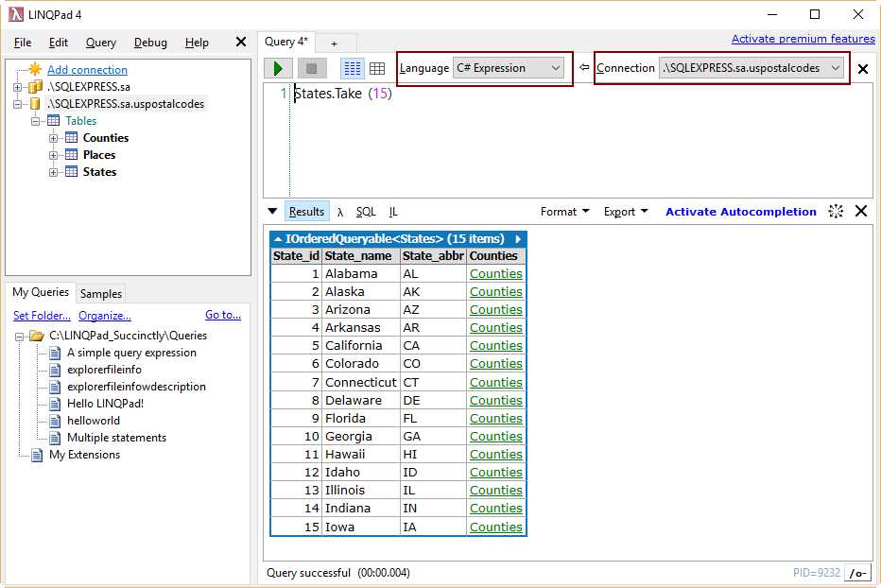Open the File menu
The height and width of the screenshot is (588, 881).
click(x=23, y=43)
